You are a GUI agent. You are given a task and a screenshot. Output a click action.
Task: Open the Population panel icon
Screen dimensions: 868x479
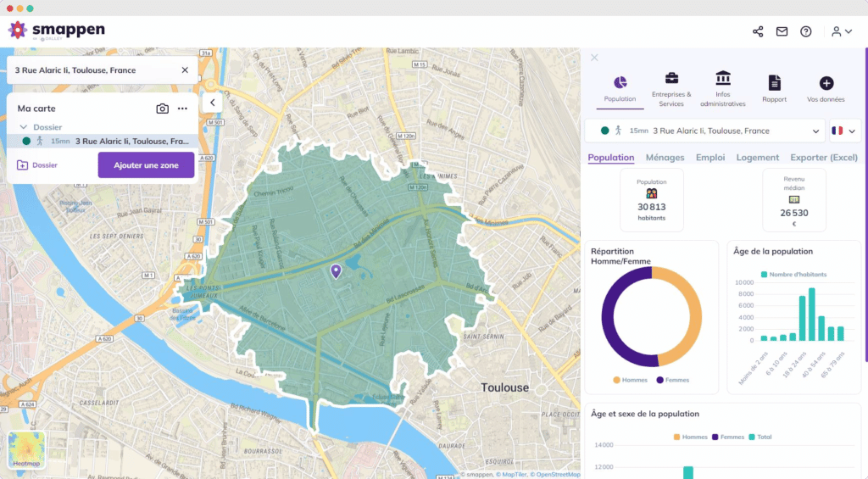tap(620, 89)
